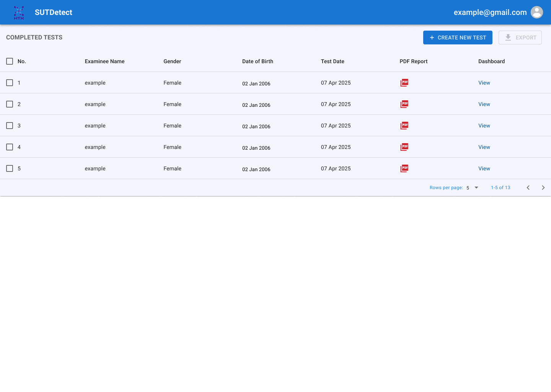The width and height of the screenshot is (551, 392).
Task: Click the Test Date column header
Action: [333, 61]
